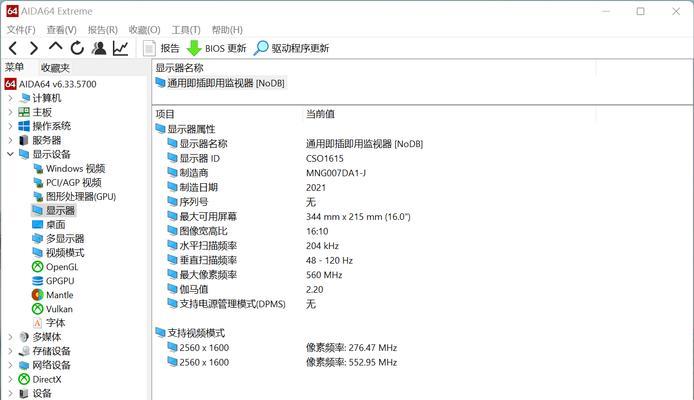Open the 报告(R) menu
This screenshot has height=400, width=694.
tap(103, 30)
